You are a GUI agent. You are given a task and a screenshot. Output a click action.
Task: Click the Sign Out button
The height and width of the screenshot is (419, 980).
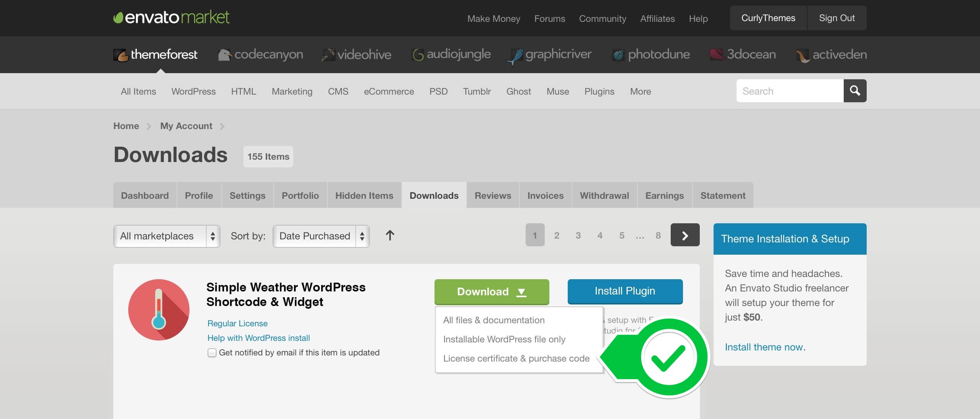coord(837,18)
